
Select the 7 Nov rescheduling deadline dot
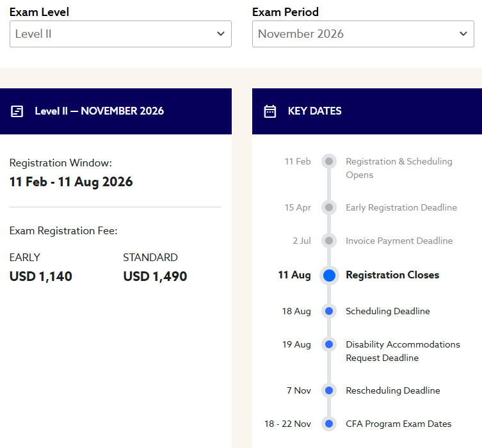pyautogui.click(x=329, y=390)
